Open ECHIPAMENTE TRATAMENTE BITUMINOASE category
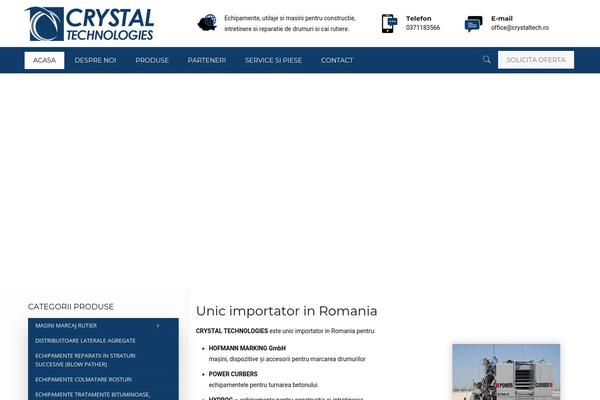Viewport: 600px width, 400px height. (93, 395)
